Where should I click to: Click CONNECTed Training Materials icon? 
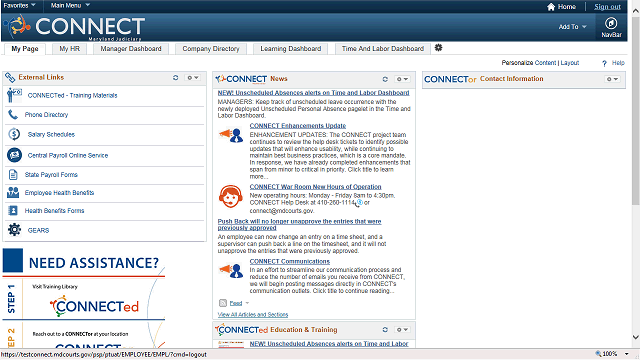click(x=14, y=95)
